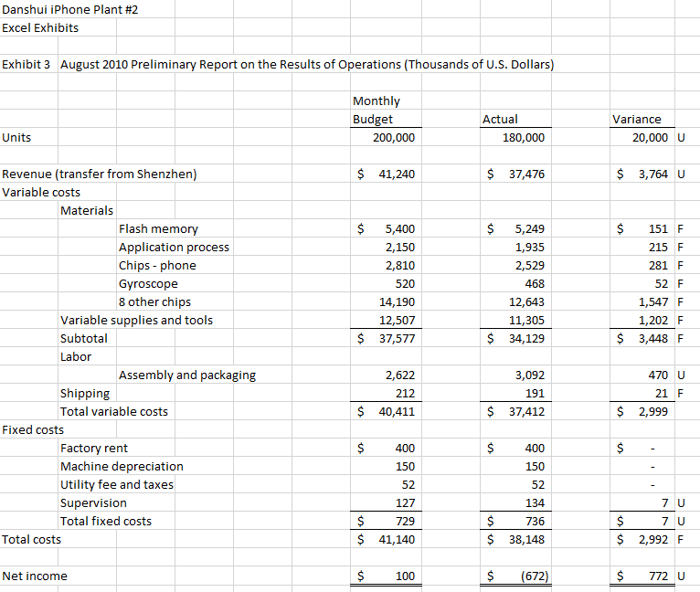Select revenue variance 3,764
This screenshot has height=592, width=700.
pyautogui.click(x=653, y=174)
